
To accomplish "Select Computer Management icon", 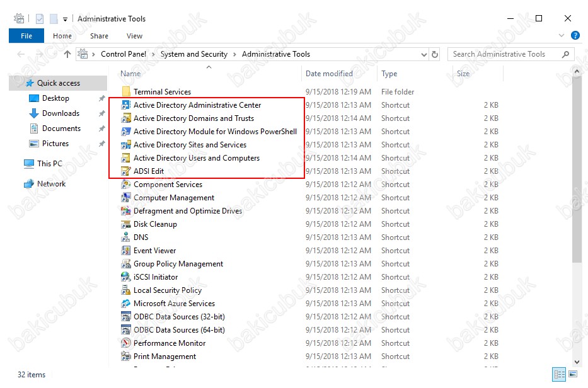I will pyautogui.click(x=125, y=198).
